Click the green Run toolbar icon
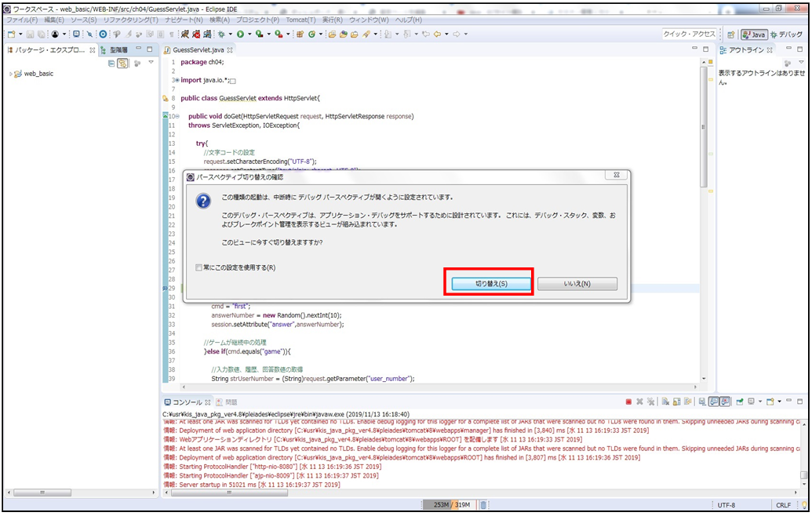This screenshot has width=812, height=516. tap(240, 35)
